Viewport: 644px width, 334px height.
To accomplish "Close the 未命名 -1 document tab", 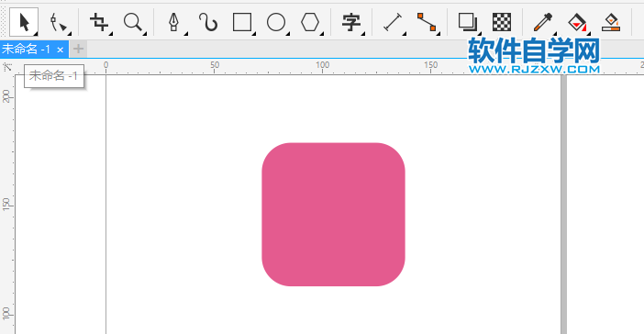I will coord(61,50).
